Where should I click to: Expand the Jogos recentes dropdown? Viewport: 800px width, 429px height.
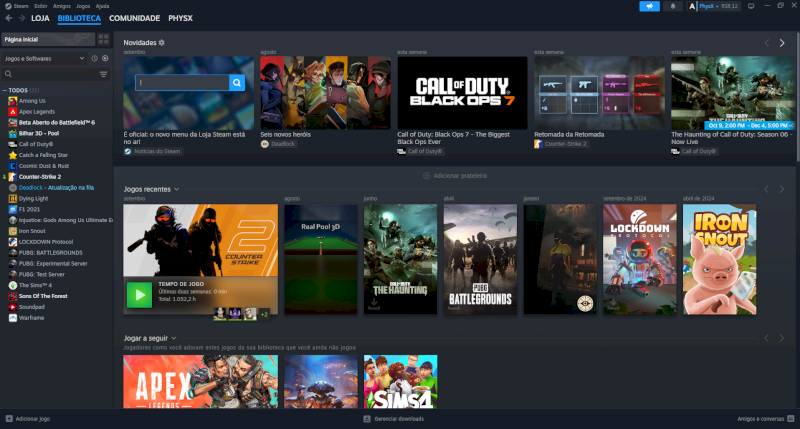tap(177, 189)
